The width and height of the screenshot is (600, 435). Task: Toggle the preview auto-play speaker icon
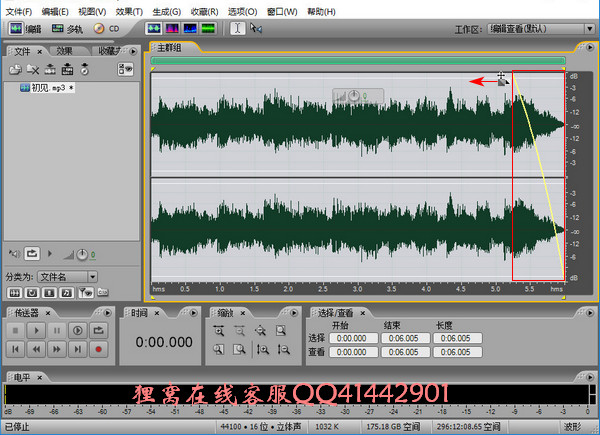click(15, 254)
